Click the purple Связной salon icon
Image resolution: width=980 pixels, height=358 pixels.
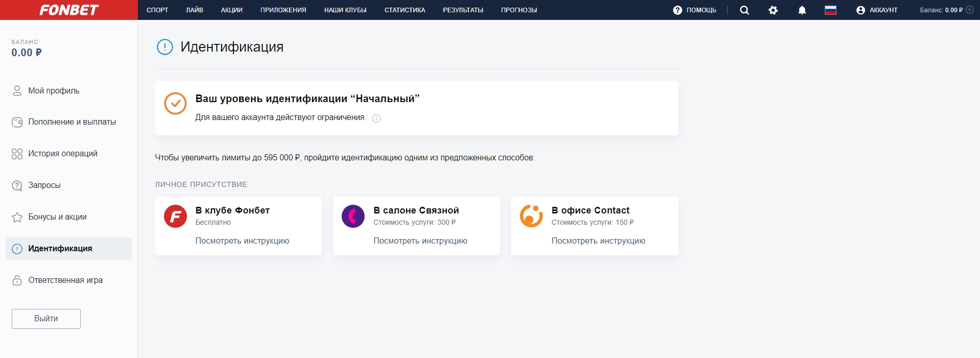(x=353, y=217)
